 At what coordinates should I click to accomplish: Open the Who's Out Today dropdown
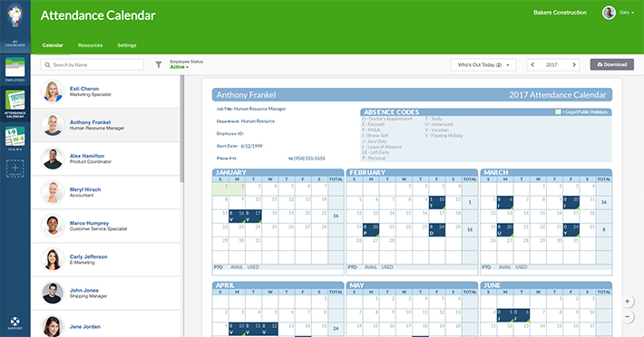point(483,65)
